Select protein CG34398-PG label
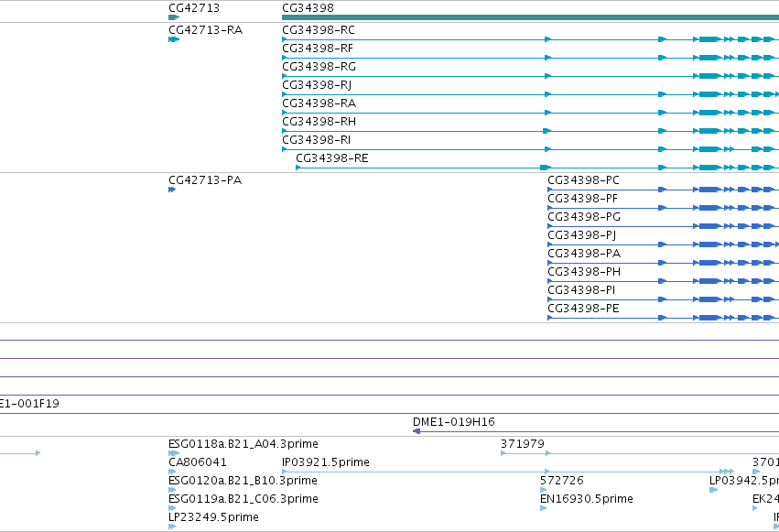The width and height of the screenshot is (779, 532). coord(584,217)
